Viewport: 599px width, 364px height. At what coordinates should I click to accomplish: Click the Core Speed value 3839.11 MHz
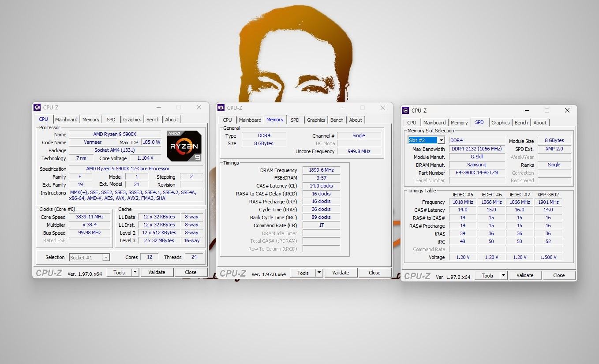coord(90,217)
